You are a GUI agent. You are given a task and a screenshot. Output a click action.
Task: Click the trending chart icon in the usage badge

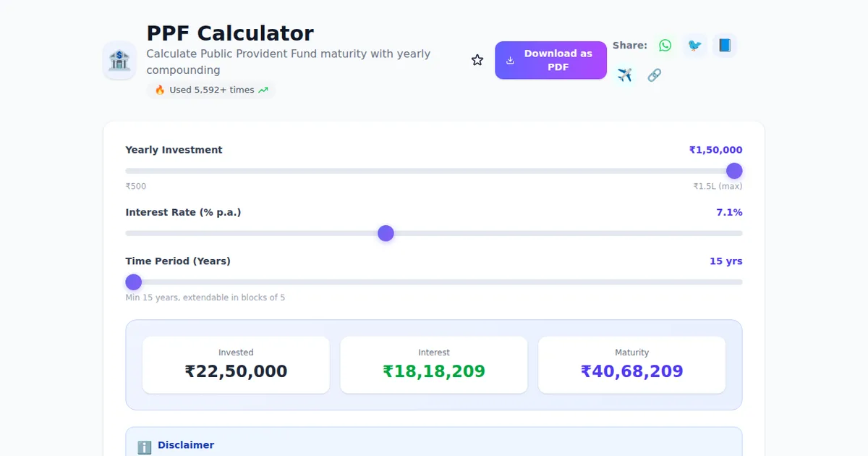263,90
